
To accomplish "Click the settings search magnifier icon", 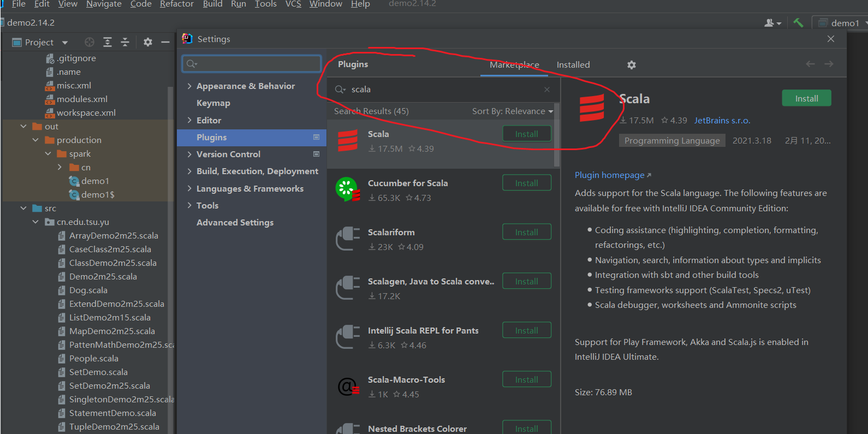I will coord(192,64).
